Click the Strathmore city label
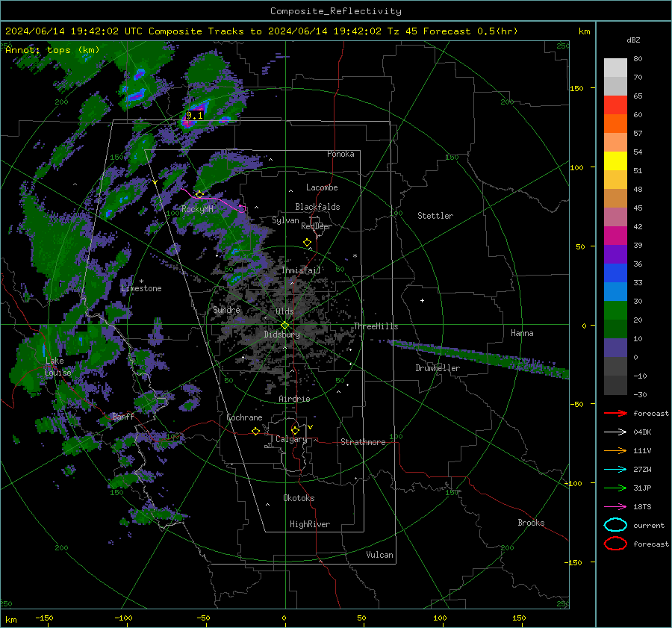672x628 pixels. [x=363, y=442]
